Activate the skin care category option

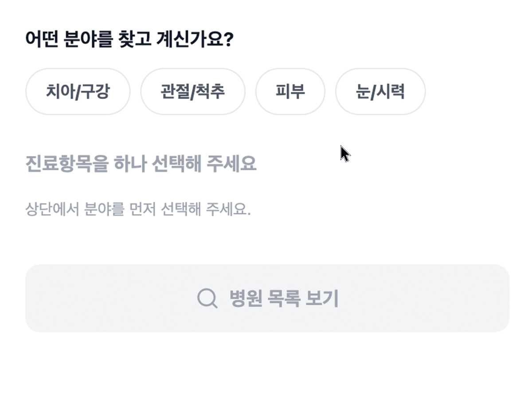290,91
